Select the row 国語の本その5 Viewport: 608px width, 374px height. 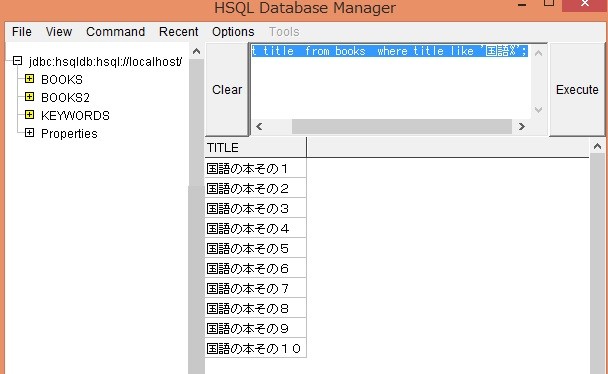pyautogui.click(x=256, y=248)
